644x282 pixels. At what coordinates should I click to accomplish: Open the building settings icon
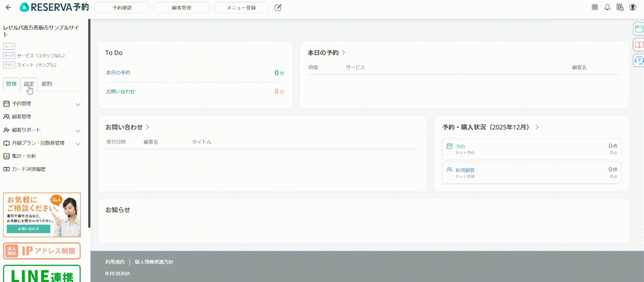(620, 7)
